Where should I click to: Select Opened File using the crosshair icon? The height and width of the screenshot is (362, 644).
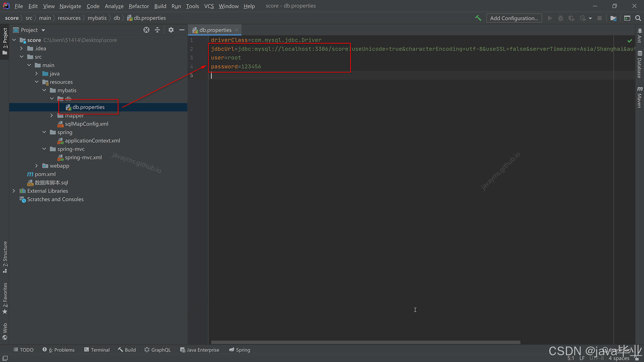coord(146,30)
